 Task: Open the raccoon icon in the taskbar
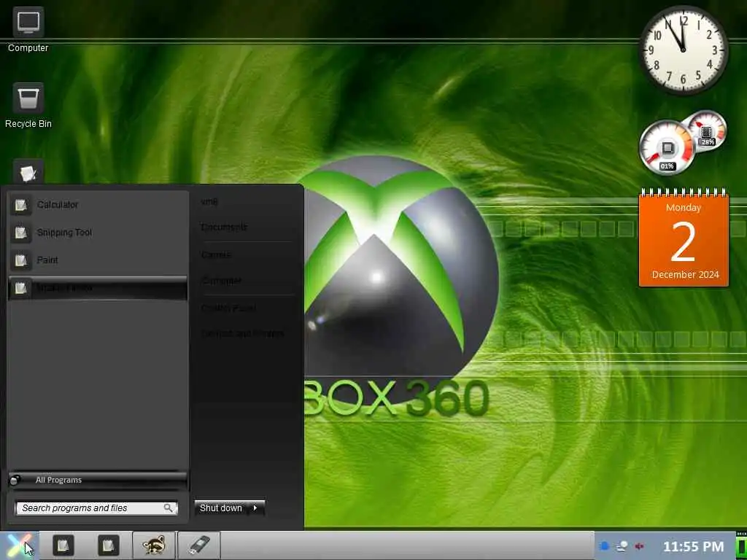[154, 545]
